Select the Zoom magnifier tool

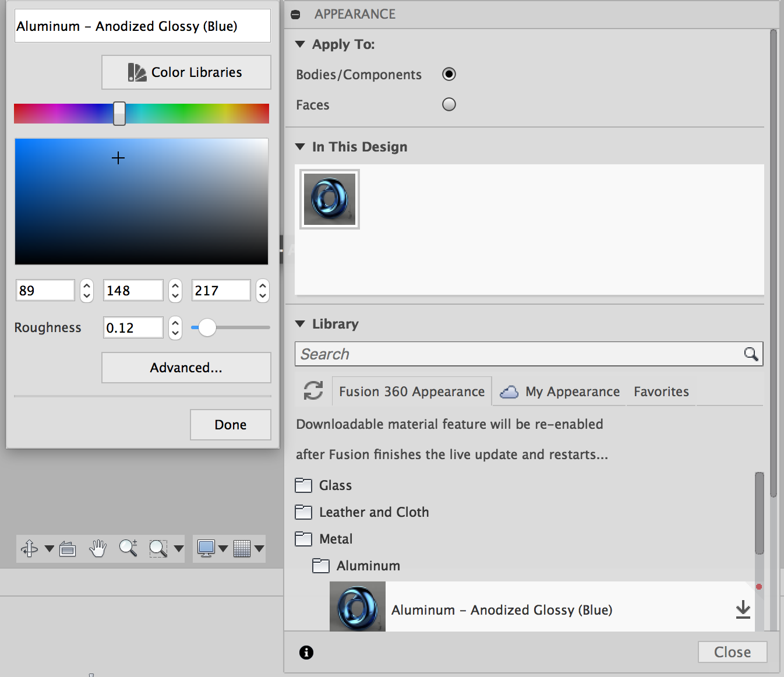point(128,548)
